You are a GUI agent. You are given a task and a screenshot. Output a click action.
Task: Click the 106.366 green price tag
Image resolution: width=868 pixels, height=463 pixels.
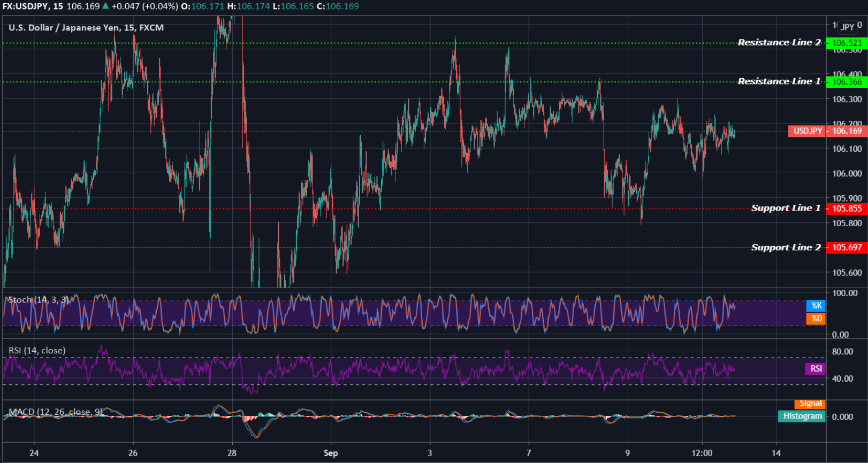(x=847, y=82)
